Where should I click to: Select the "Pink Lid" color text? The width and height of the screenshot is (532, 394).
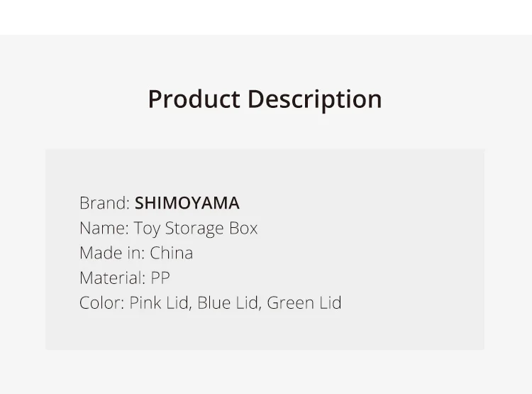coord(159,302)
